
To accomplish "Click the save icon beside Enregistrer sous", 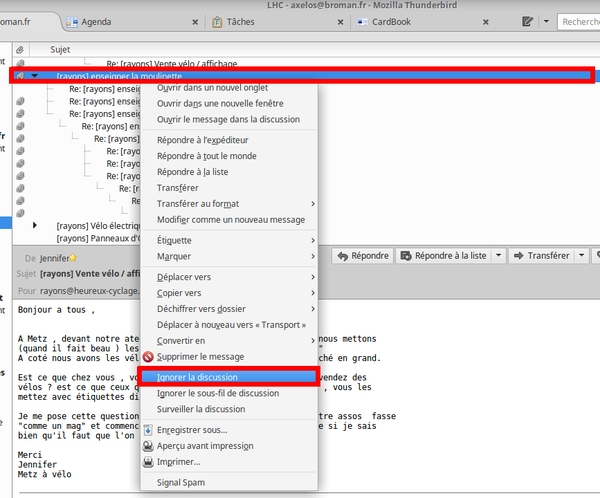I will (x=148, y=430).
